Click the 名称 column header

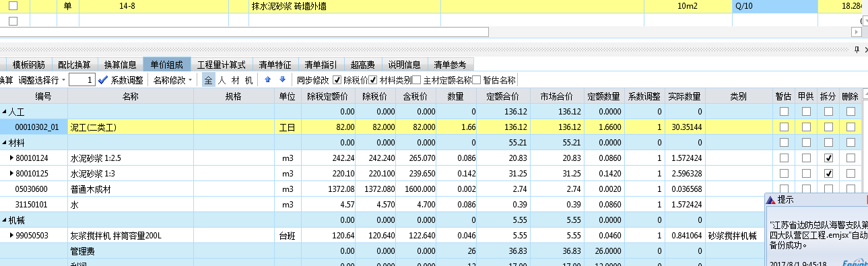[x=131, y=96]
